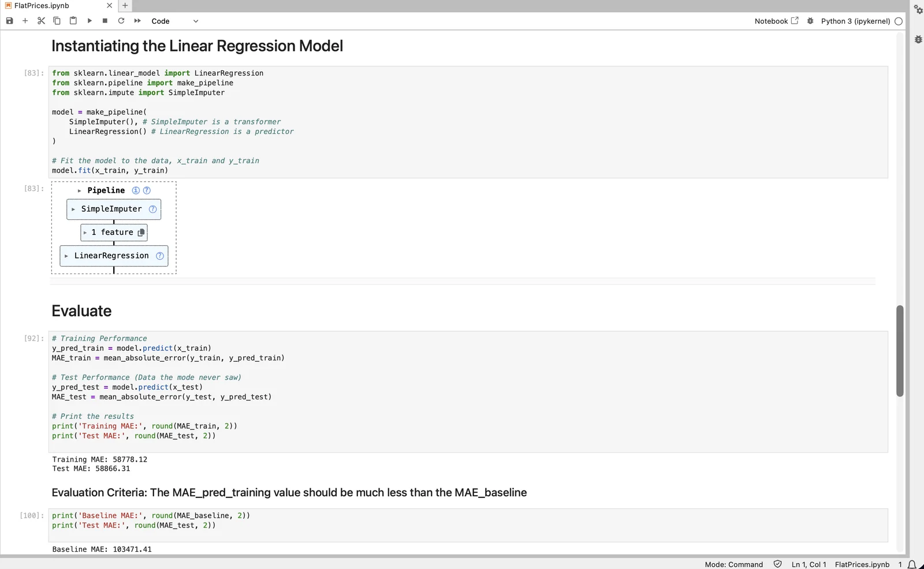Click into code cell 83 imports line
The width and height of the screenshot is (924, 569).
(x=158, y=73)
